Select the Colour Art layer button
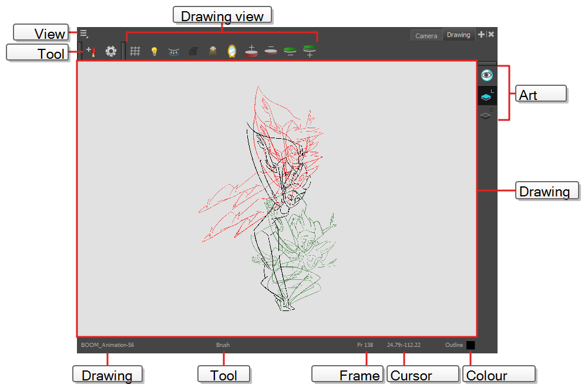Viewport: 588px width, 391px height. (486, 115)
